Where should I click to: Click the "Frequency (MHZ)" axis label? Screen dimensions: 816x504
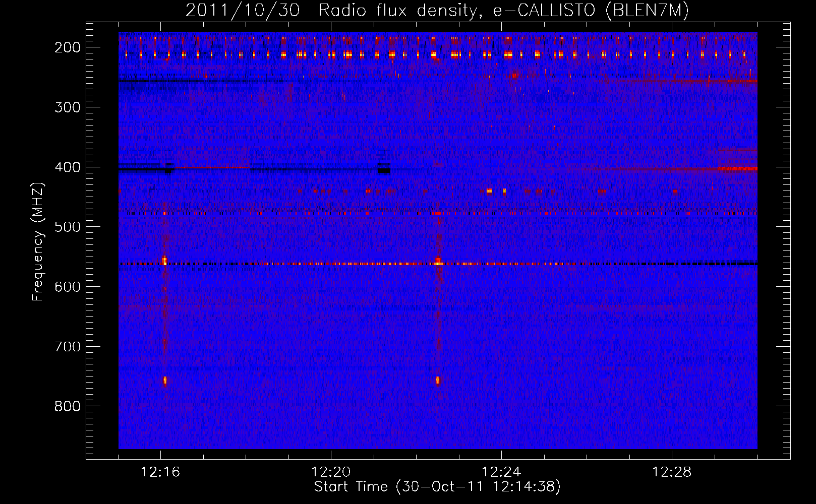tap(38, 242)
